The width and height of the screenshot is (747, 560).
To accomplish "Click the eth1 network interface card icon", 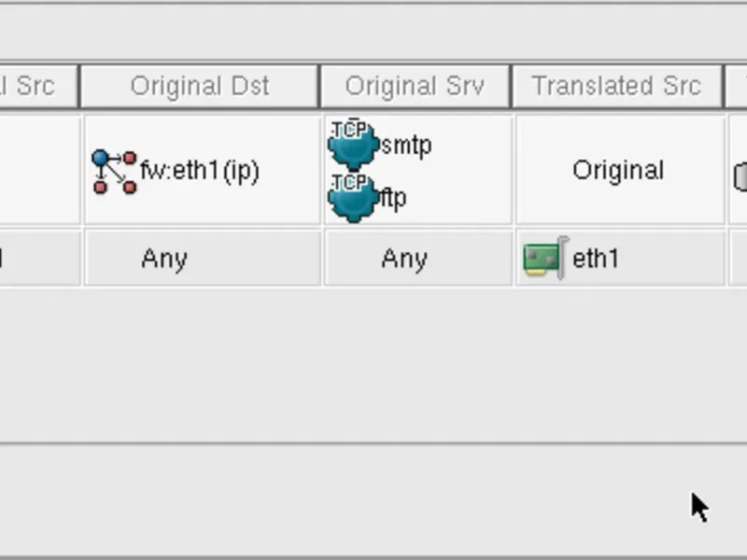I will tap(543, 259).
